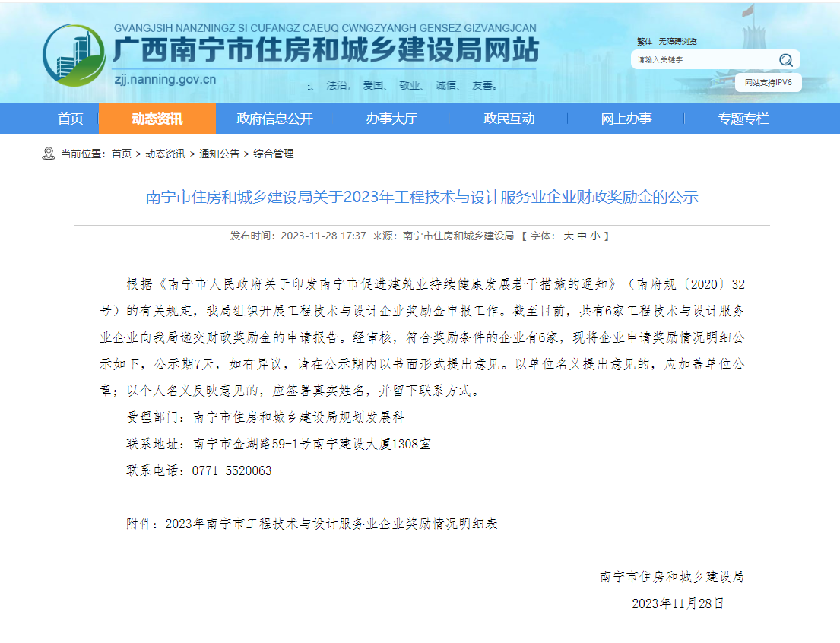Open the 动态资讯 navigation tab

[x=157, y=119]
